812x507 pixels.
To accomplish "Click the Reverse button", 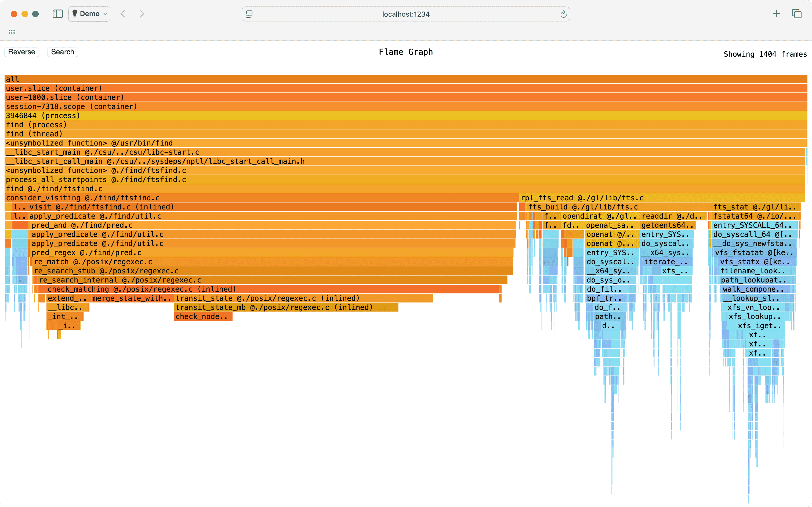I will pos(21,52).
